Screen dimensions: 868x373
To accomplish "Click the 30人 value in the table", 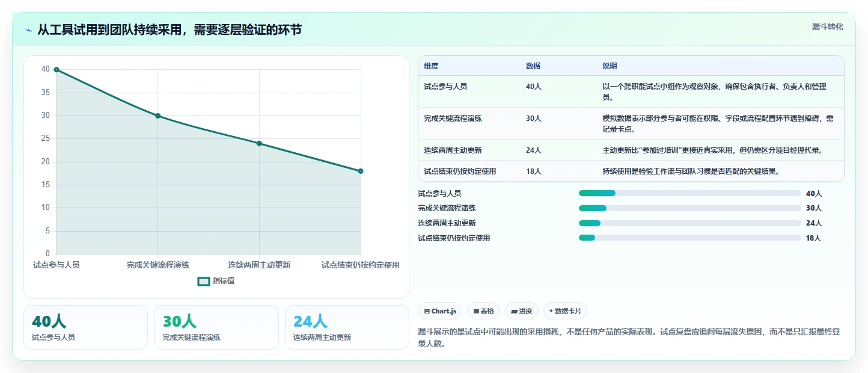I will click(x=534, y=119).
